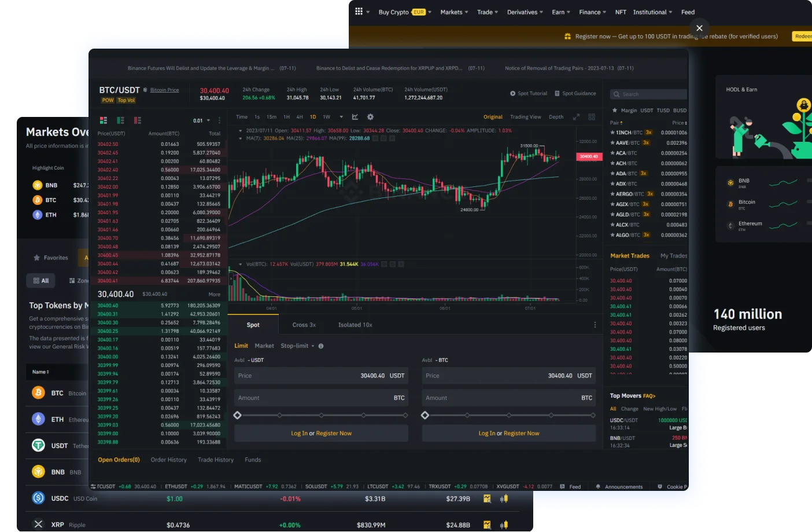The image size is (812, 532).
Task: Click the buy amount percentage slider handle
Action: click(x=237, y=415)
